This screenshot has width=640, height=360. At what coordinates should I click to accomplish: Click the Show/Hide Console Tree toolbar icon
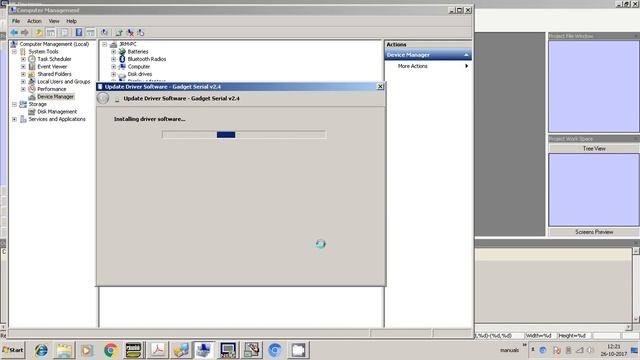tap(51, 32)
